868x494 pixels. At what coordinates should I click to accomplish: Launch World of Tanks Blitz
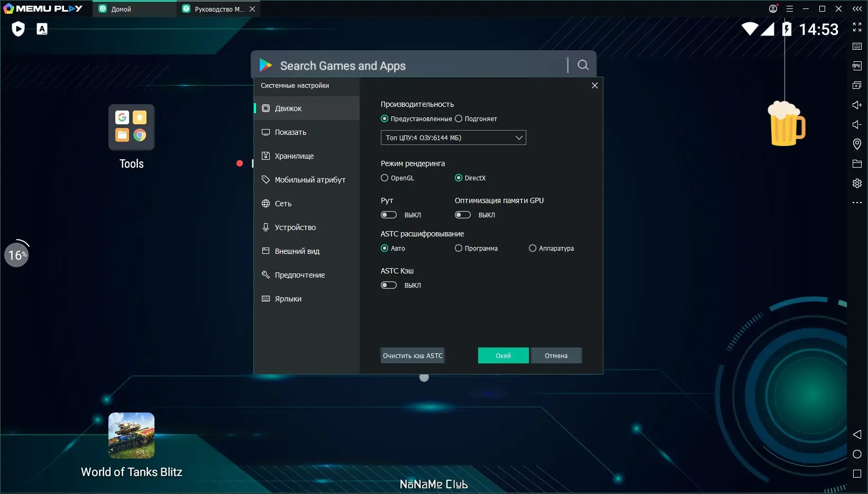point(131,435)
